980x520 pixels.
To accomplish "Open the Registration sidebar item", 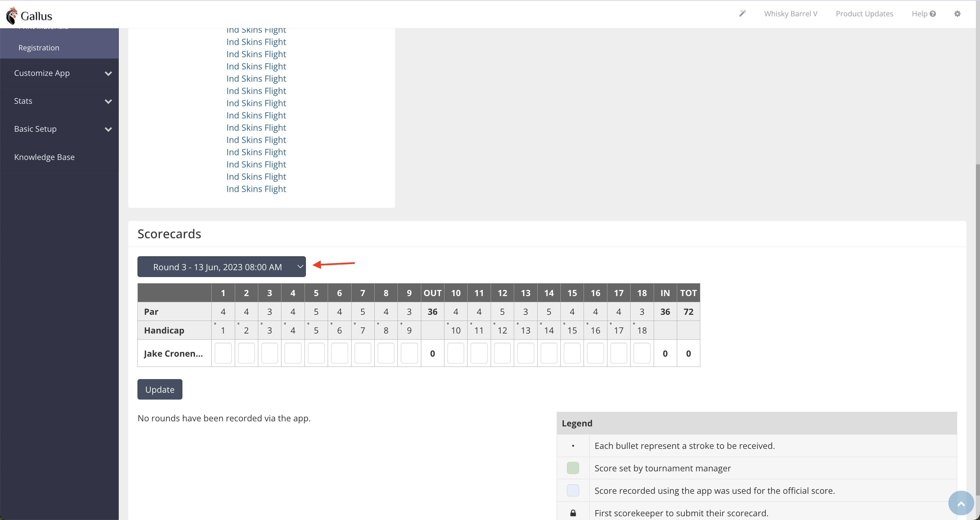I will [39, 48].
